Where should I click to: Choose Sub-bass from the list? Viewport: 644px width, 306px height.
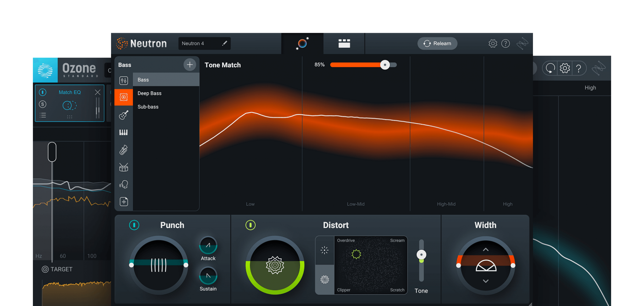click(148, 107)
